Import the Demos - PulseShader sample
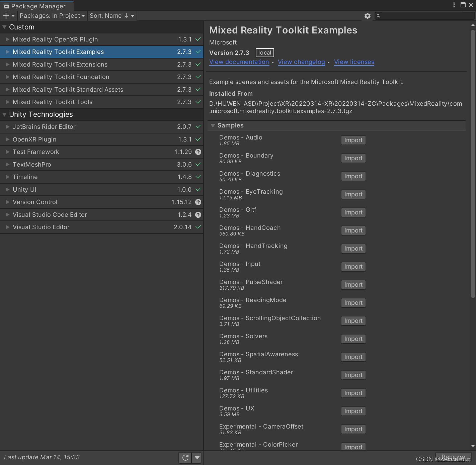The width and height of the screenshot is (476, 465). 353,285
